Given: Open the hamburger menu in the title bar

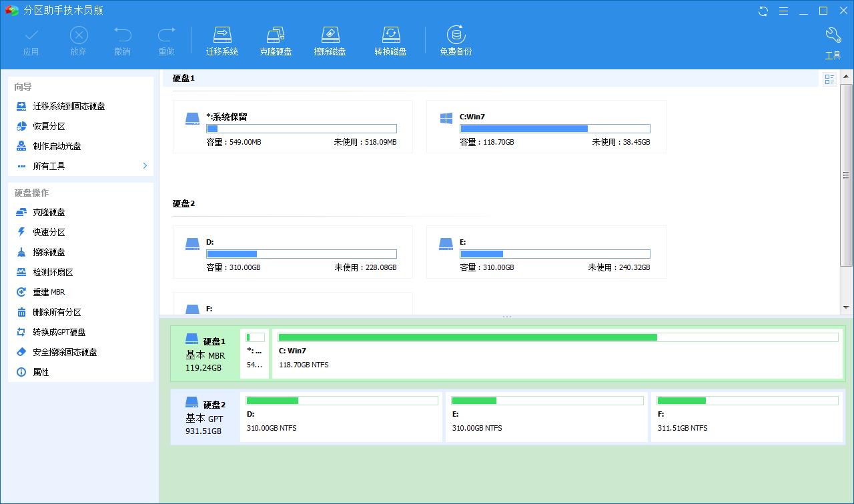Looking at the screenshot, I should [x=784, y=11].
